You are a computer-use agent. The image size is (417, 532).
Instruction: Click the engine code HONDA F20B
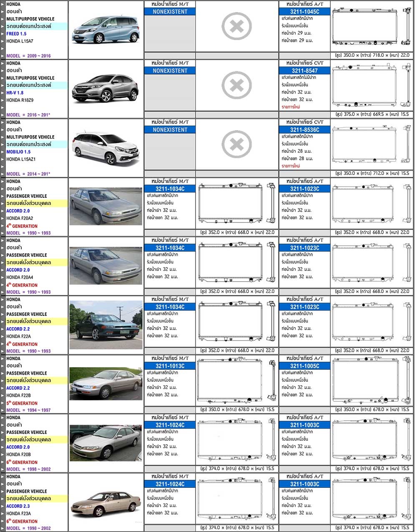coord(19,454)
